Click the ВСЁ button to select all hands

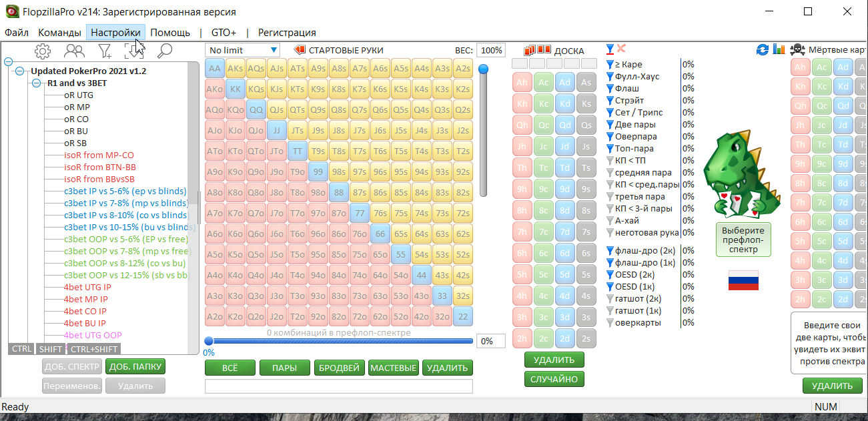pyautogui.click(x=230, y=368)
